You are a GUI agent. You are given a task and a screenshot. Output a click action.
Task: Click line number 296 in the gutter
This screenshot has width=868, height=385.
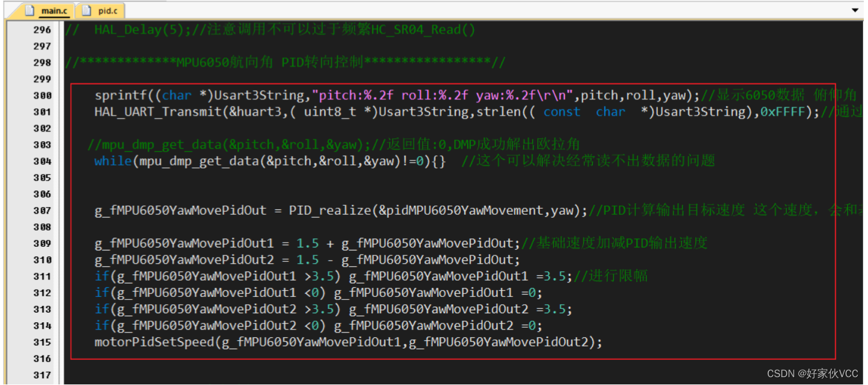[42, 30]
